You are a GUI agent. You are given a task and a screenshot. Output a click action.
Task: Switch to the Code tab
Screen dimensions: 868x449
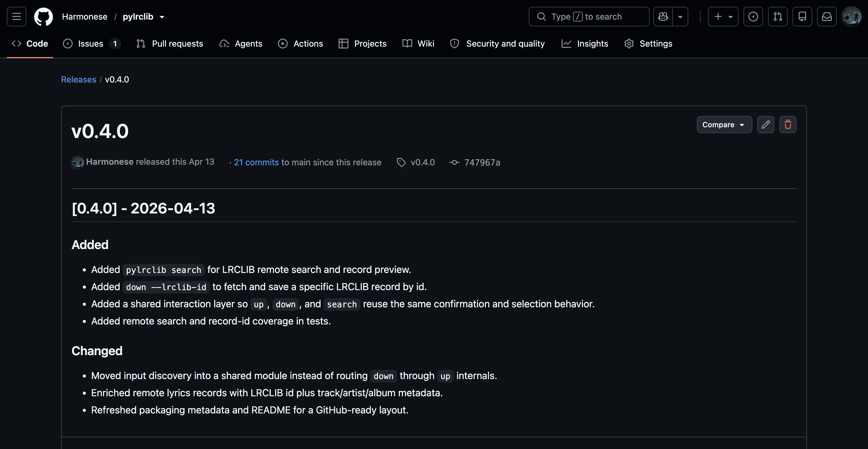(30, 44)
